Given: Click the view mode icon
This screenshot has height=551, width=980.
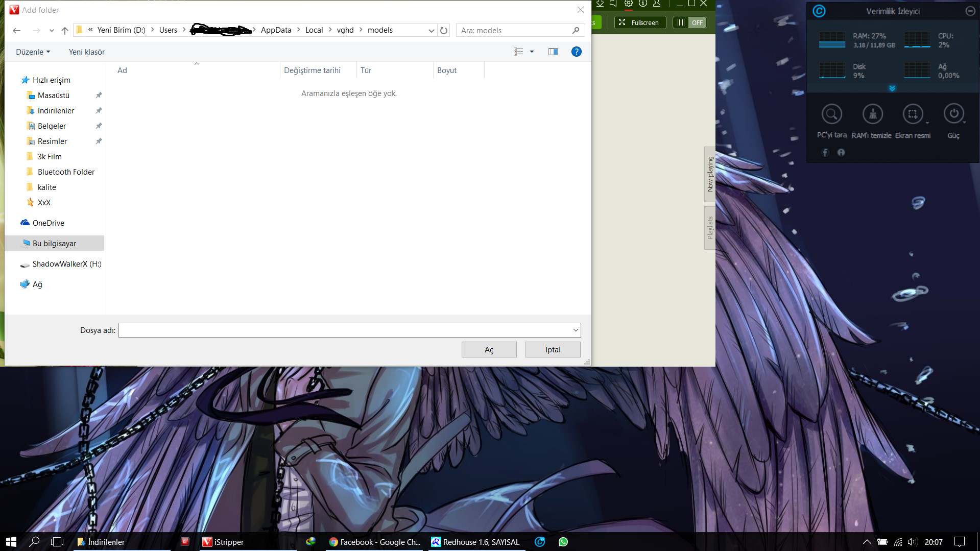Looking at the screenshot, I should (x=518, y=52).
